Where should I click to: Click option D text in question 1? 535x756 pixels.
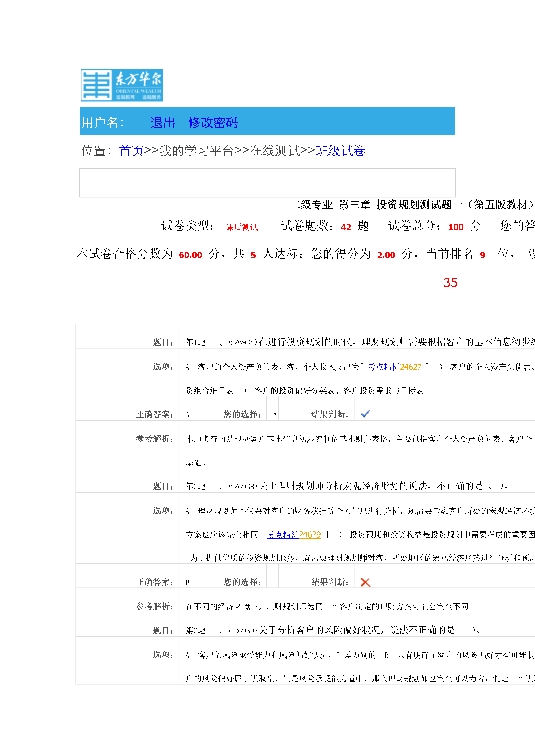(333, 390)
